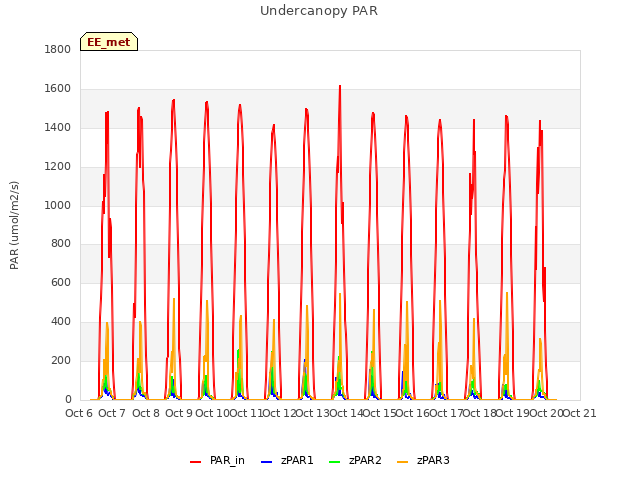The height and width of the screenshot is (480, 640).
Task: Click the Oct 21 x-axis label
Action: click(580, 413)
